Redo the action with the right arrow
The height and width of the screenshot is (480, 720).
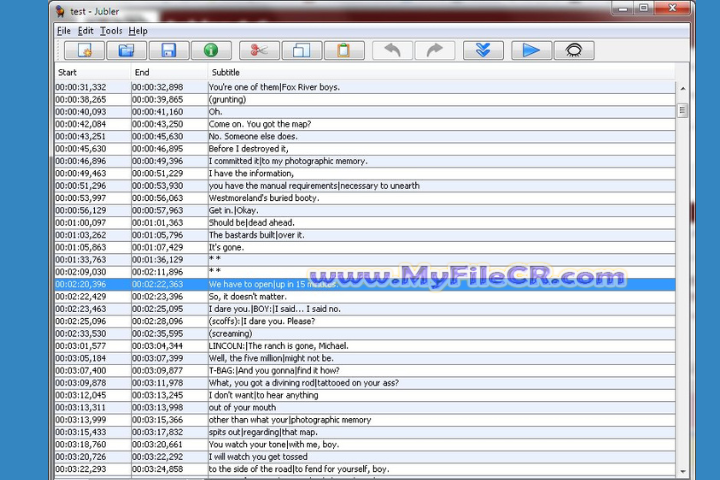434,51
